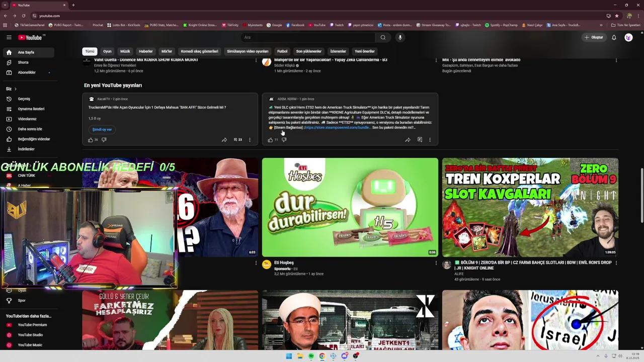Open comments on the KacaKTV post
644x362 pixels.
point(237,140)
